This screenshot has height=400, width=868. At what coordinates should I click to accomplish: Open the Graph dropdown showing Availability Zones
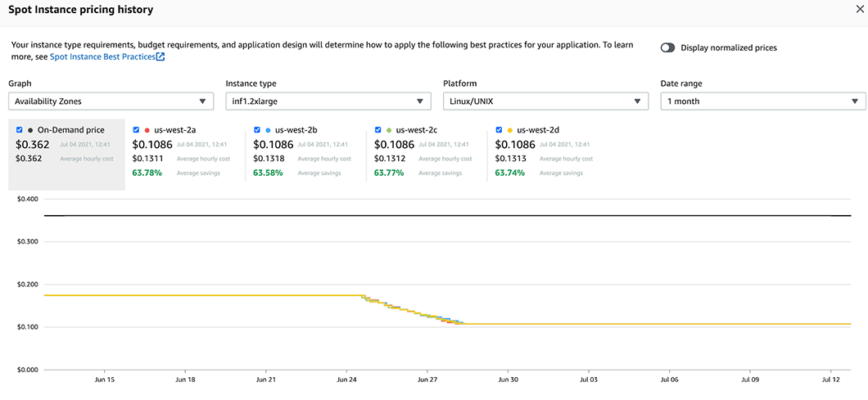click(x=111, y=101)
